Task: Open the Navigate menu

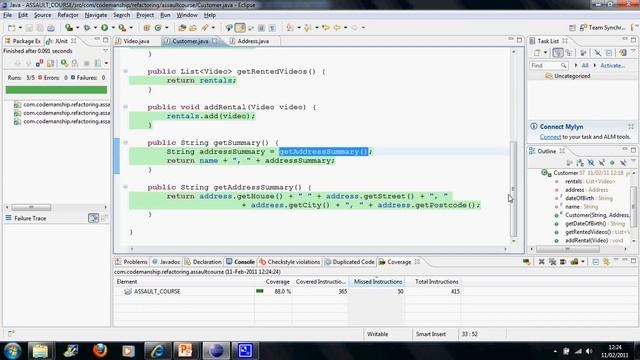Action: (x=96, y=15)
